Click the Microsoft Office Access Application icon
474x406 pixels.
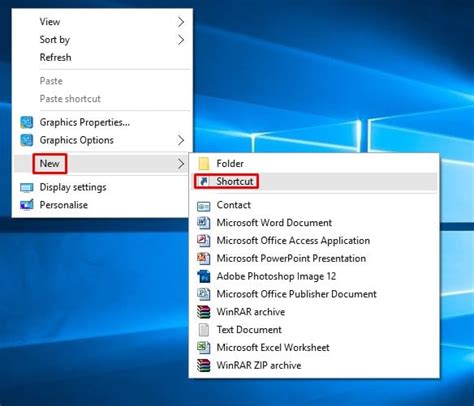pyautogui.click(x=203, y=240)
